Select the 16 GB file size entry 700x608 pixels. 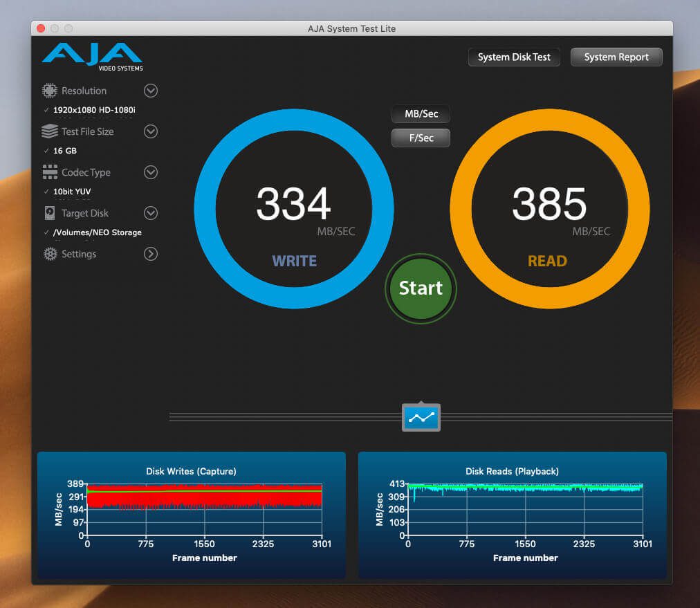65,151
